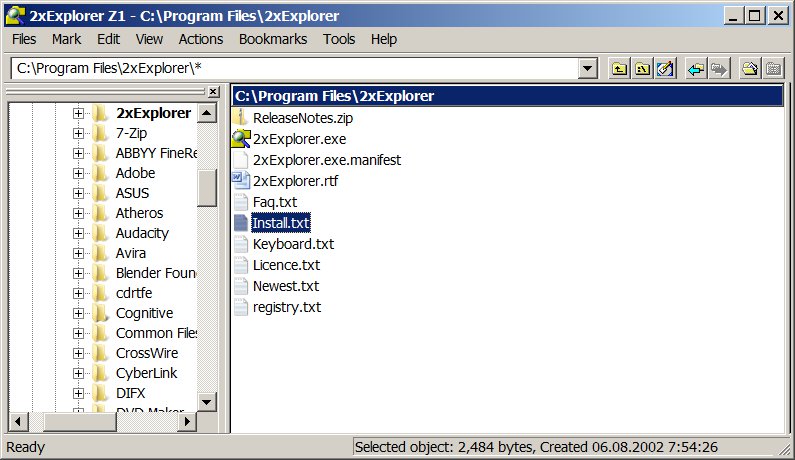Screen dimensions: 795x460
Task: Go up one folder level icon
Action: (x=619, y=68)
